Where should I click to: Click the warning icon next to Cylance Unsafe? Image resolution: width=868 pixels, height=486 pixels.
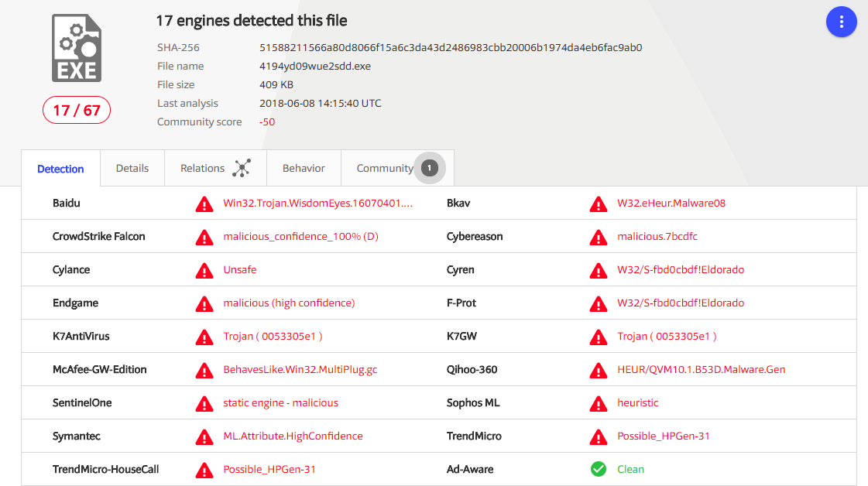(x=204, y=270)
